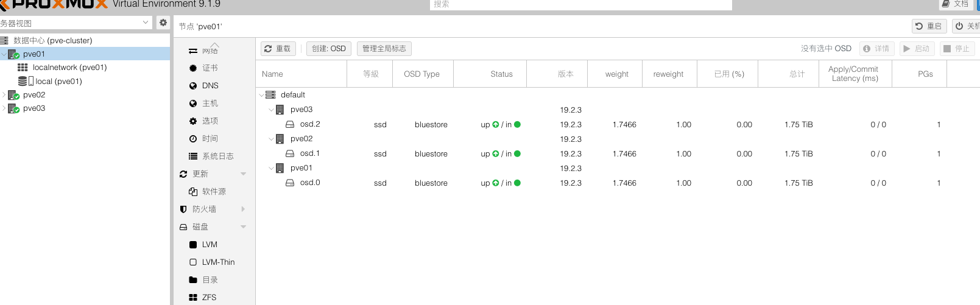Image resolution: width=980 pixels, height=305 pixels.
Task: Click the pve02 node server icon
Action: point(13,95)
